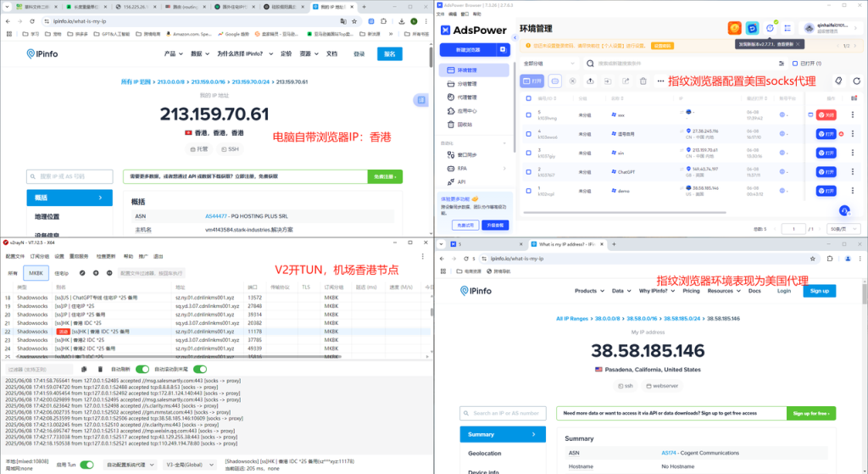Click the trash delete icon in AdsPower toolbar
The image size is (868, 474).
[x=643, y=81]
